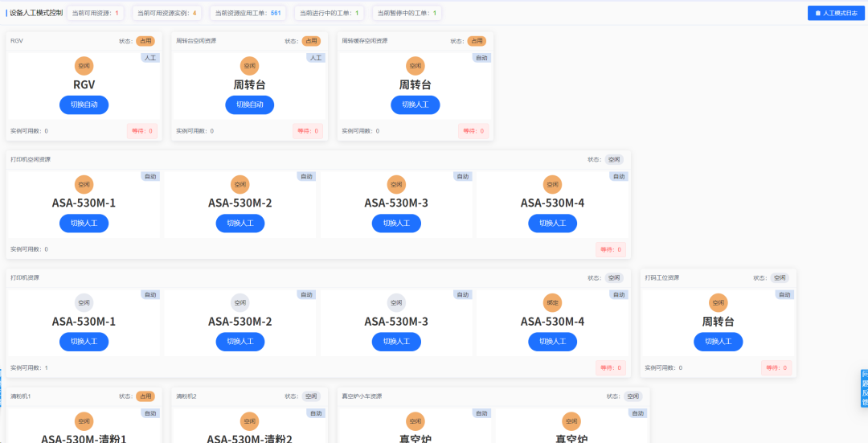868x443 pixels.
Task: Switch RGV to automatic with 切换自动
Action: (84, 105)
